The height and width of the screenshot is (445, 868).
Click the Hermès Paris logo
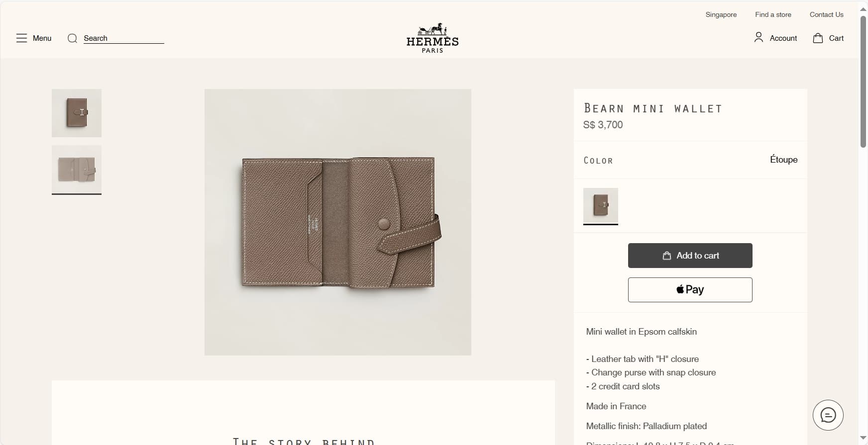[433, 38]
